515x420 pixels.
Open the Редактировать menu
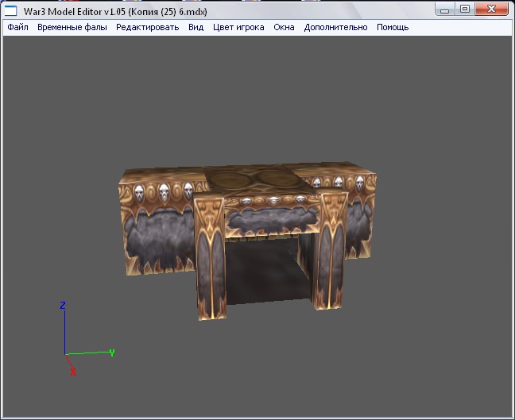point(148,27)
